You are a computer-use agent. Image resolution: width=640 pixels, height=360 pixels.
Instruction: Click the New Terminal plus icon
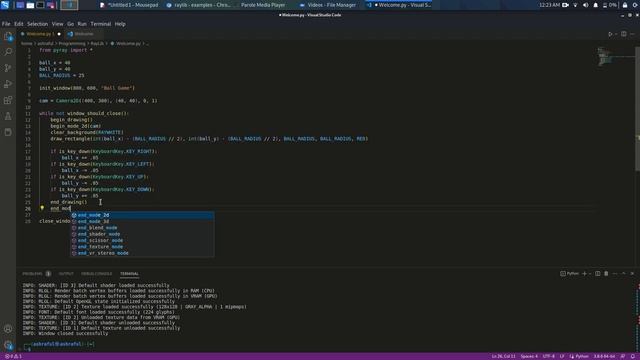pos(584,273)
